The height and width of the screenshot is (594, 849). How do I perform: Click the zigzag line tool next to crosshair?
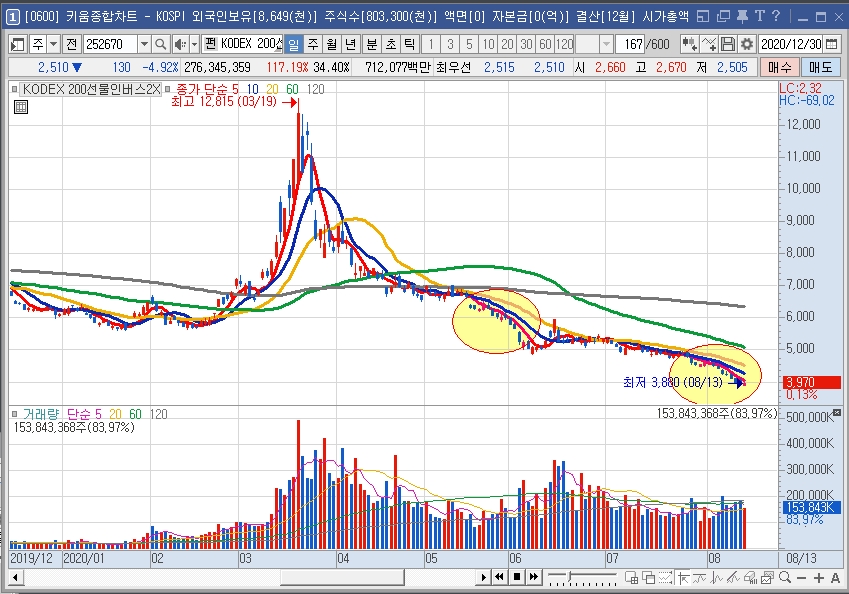click(x=700, y=578)
